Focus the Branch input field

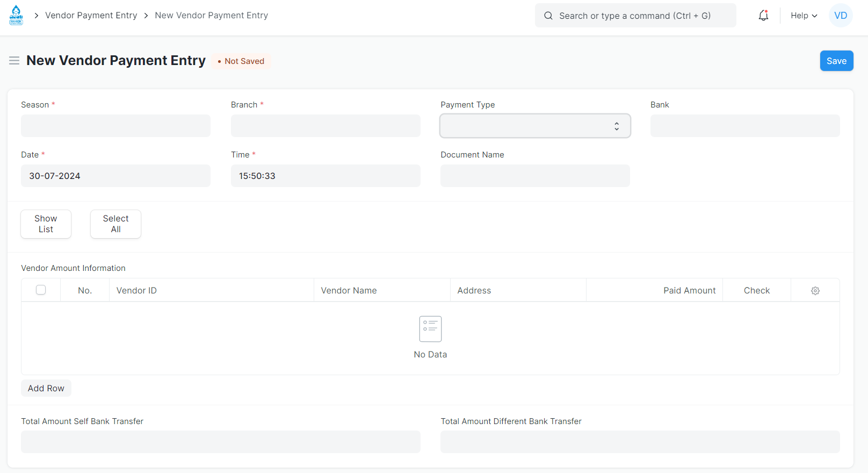tap(325, 126)
